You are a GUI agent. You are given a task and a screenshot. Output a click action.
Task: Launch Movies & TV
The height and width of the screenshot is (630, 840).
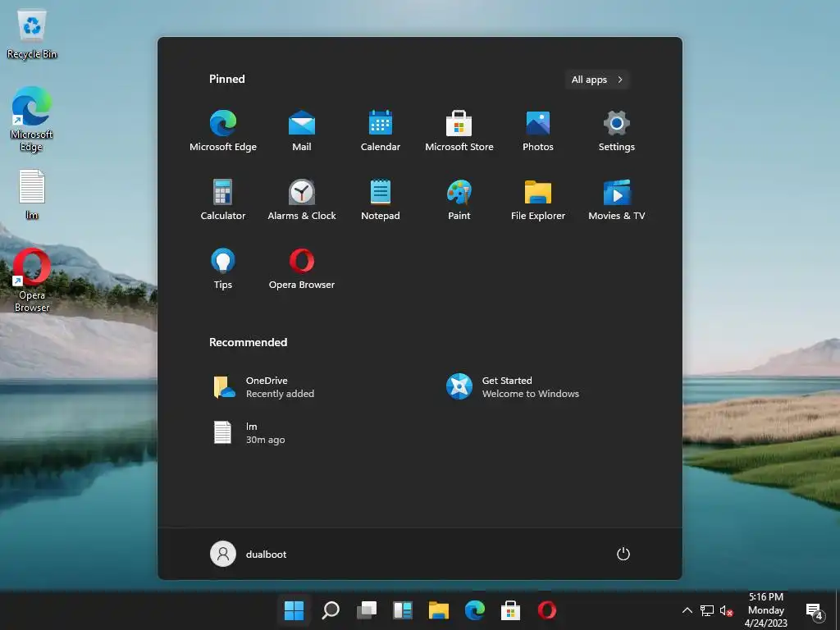click(x=617, y=200)
